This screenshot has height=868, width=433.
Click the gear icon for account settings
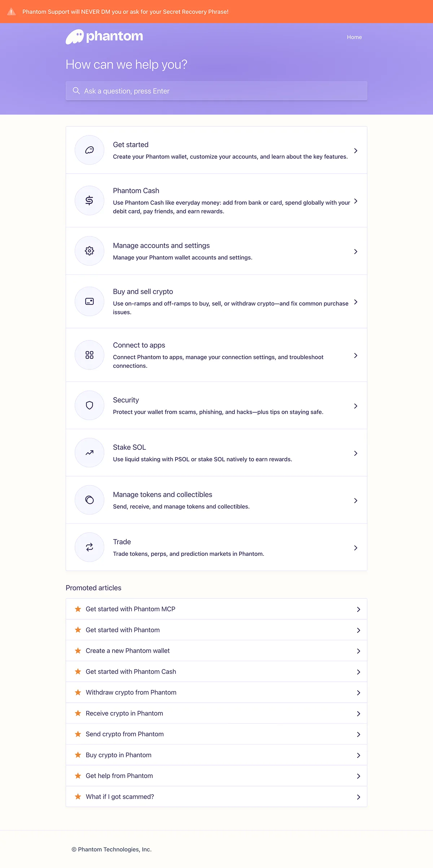tap(89, 251)
